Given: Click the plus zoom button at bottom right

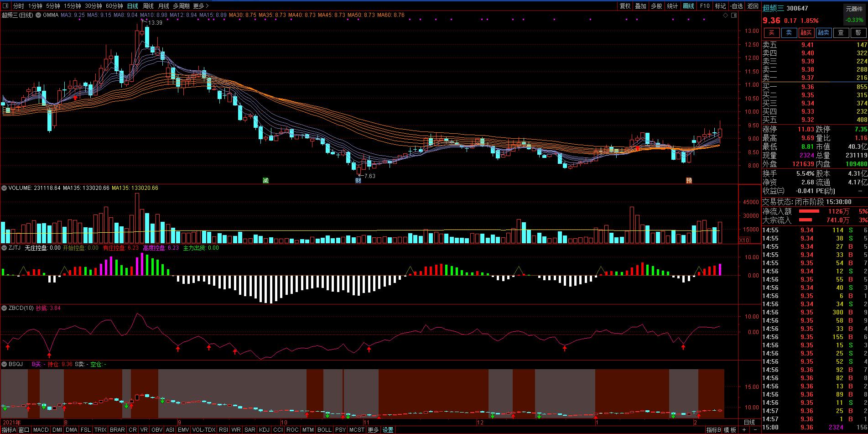Looking at the screenshot, I should click(x=744, y=430).
